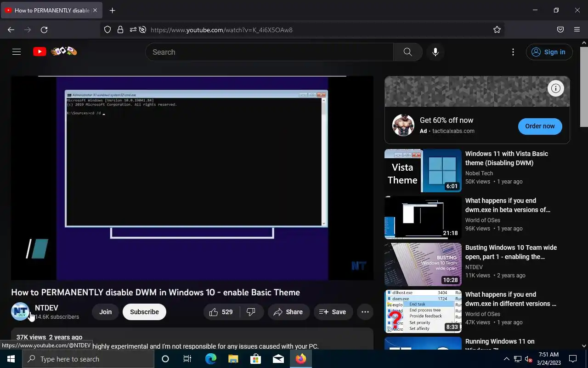588x368 pixels.
Task: Reload the current page
Action: [x=44, y=29]
